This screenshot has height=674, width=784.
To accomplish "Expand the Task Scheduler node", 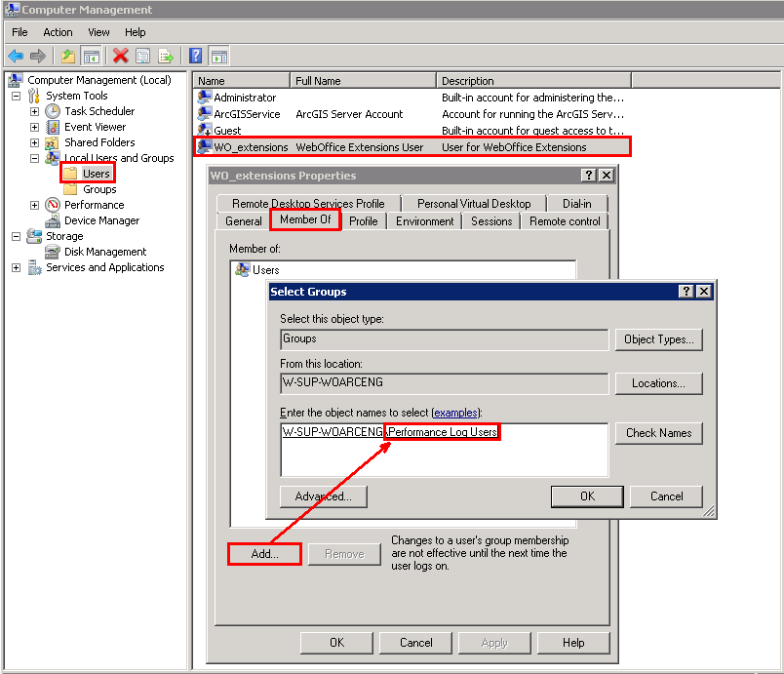I will [x=33, y=110].
